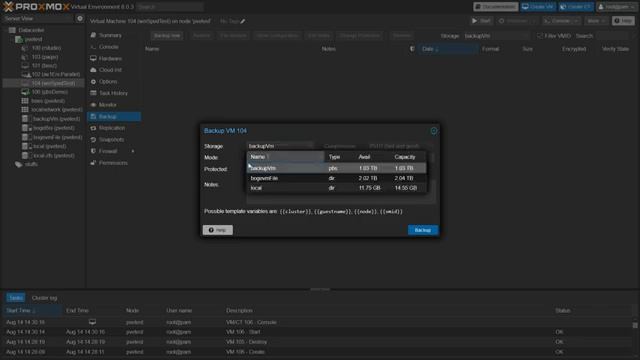The height and width of the screenshot is (360, 640).
Task: Close the Backup VM 104 dialog
Action: pyautogui.click(x=433, y=131)
